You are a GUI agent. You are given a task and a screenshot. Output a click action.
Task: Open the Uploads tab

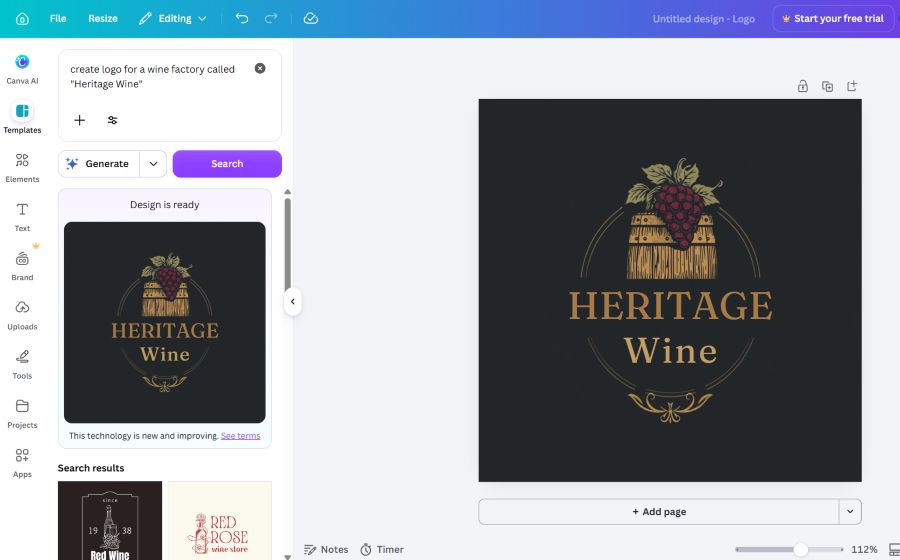pyautogui.click(x=22, y=314)
